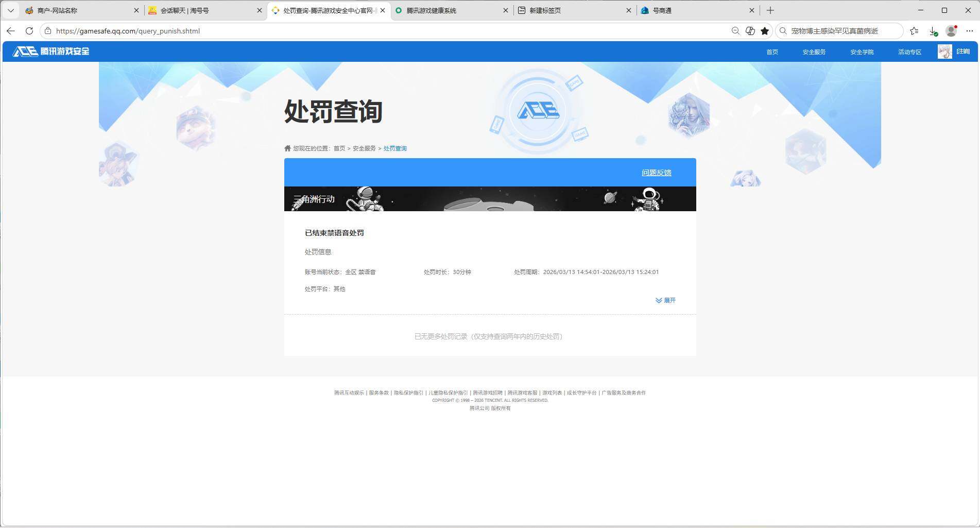Close the 腾讯游戏健康系统 tab

pos(506,10)
